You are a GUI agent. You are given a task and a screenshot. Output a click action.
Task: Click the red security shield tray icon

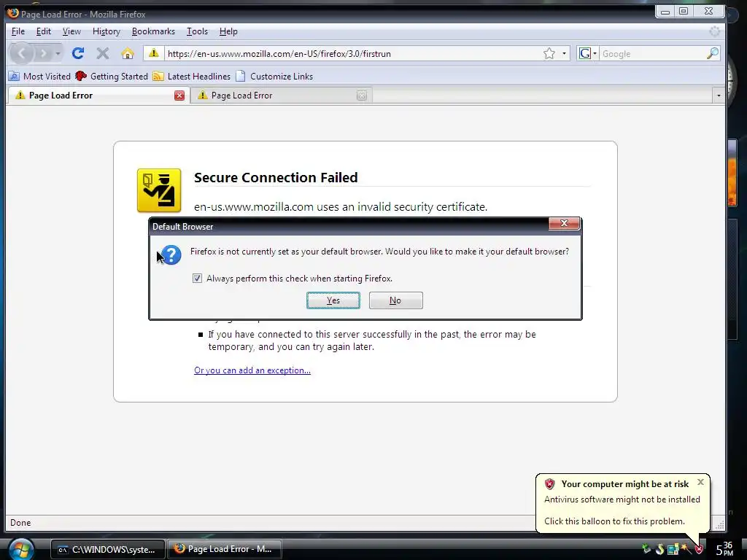(698, 550)
